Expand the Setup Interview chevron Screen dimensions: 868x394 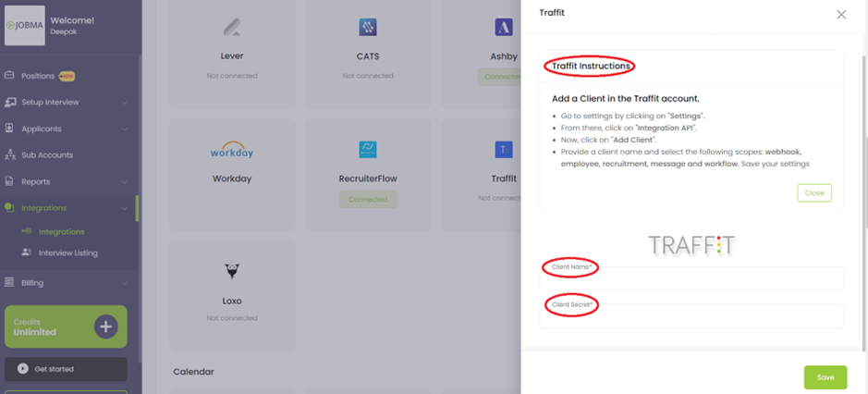click(125, 103)
